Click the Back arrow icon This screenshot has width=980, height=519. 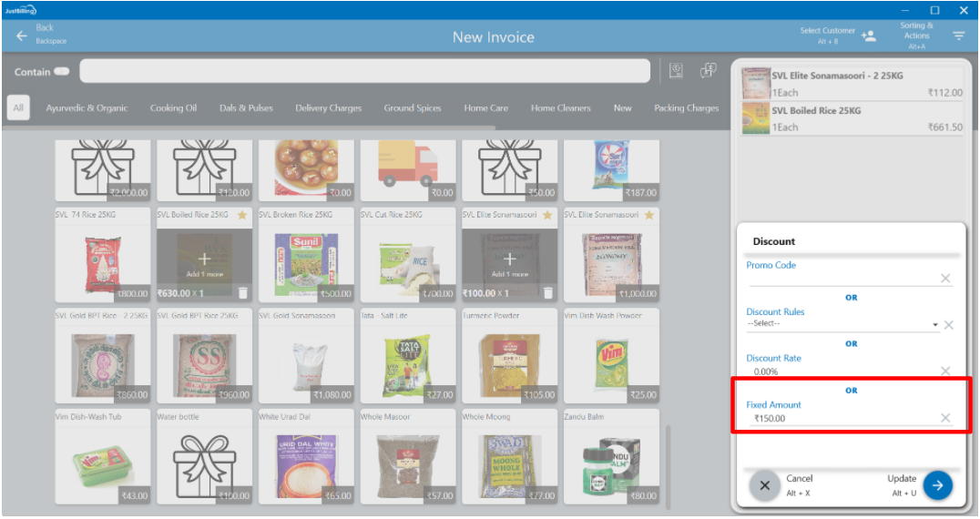coord(21,36)
